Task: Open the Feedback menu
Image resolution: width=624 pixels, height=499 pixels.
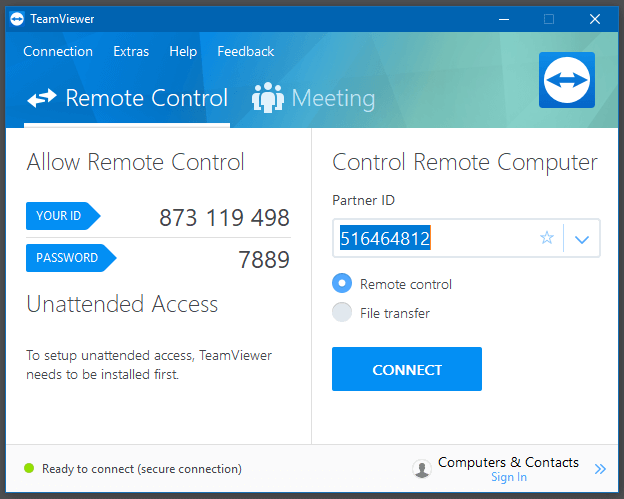Action: (x=246, y=51)
